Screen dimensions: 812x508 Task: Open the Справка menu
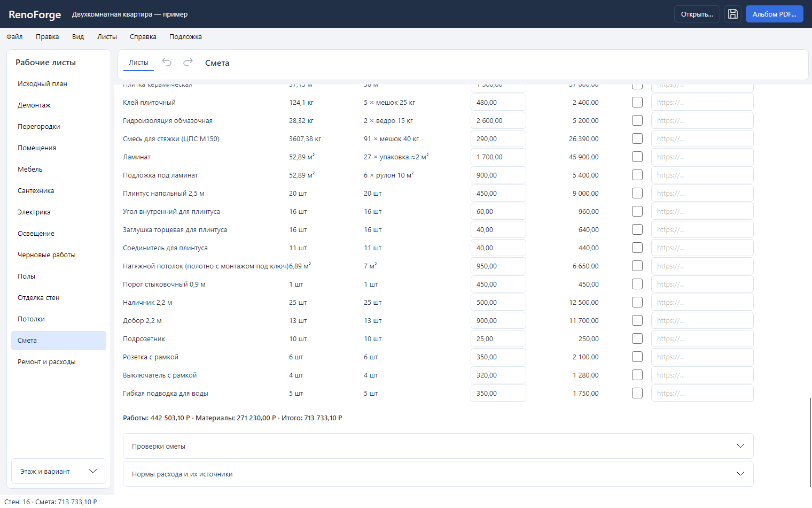tap(143, 37)
